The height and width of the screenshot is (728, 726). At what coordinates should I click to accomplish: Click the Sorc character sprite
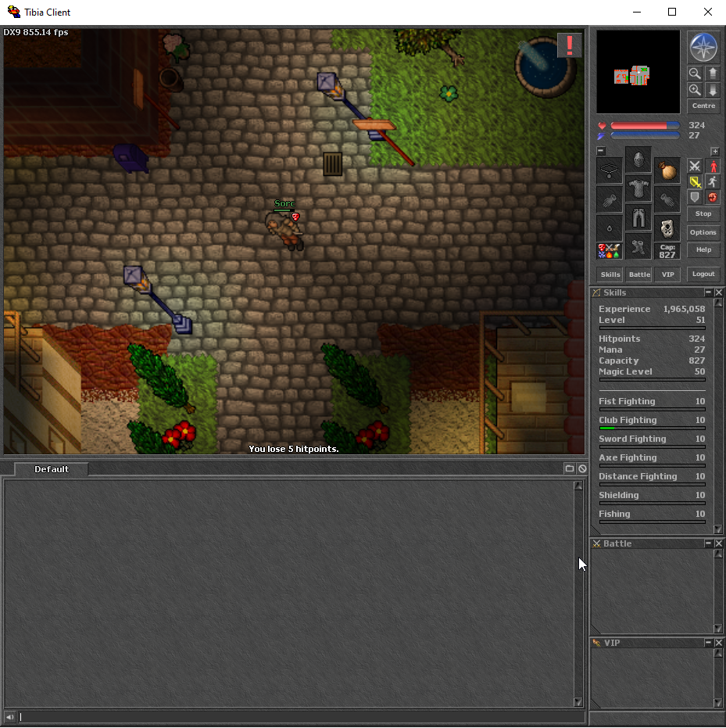284,231
